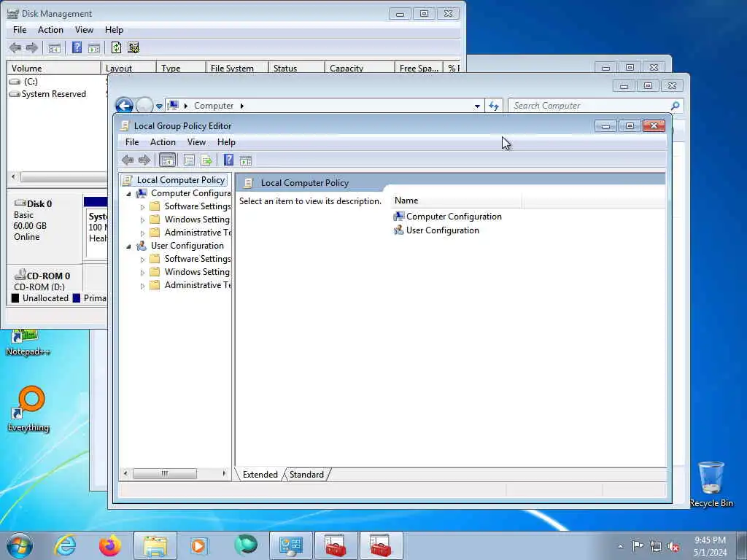Select (C:) volume in Disk Management list

31,82
